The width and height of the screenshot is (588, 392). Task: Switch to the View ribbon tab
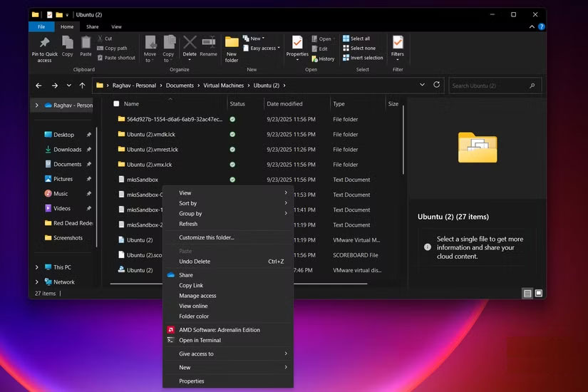tap(116, 26)
